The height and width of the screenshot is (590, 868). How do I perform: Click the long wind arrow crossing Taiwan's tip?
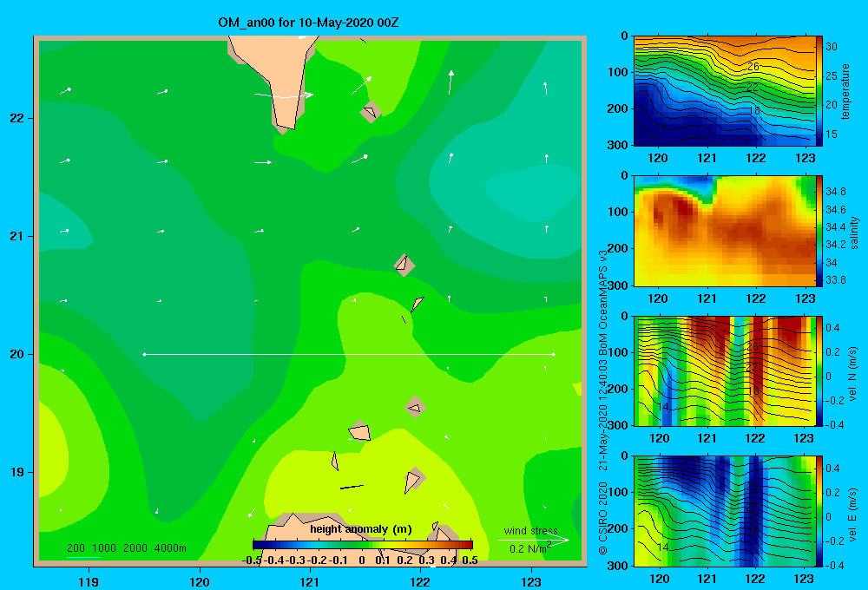(284, 96)
